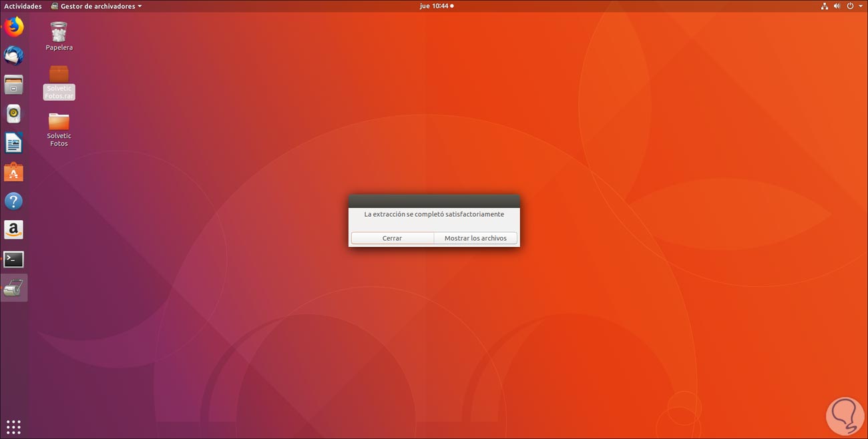Click the volume icon in top bar
Viewport: 868px width, 439px height.
tap(837, 6)
